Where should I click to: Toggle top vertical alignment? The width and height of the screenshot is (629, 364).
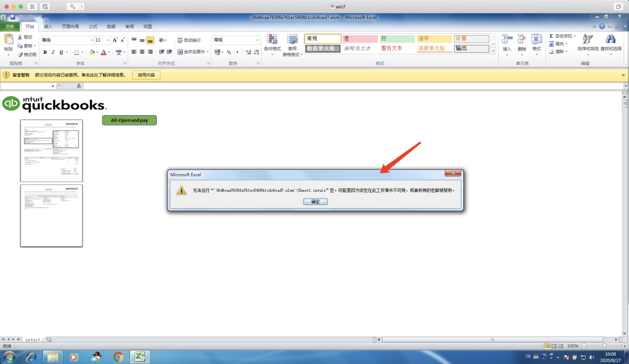[134, 40]
